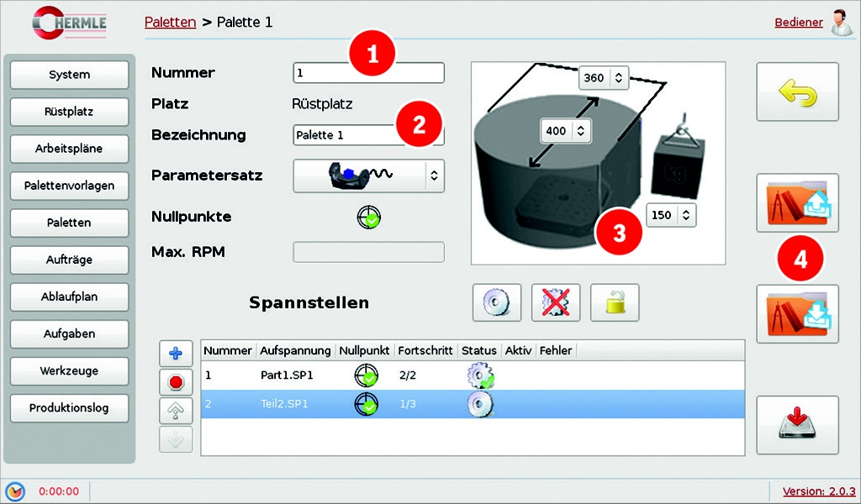Click the crossed-out gear button
The width and height of the screenshot is (861, 504).
tap(556, 302)
